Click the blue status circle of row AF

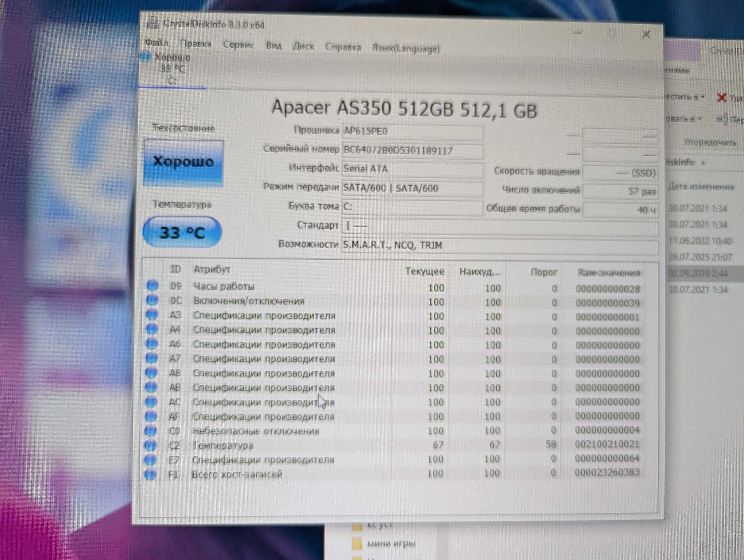[x=151, y=416]
